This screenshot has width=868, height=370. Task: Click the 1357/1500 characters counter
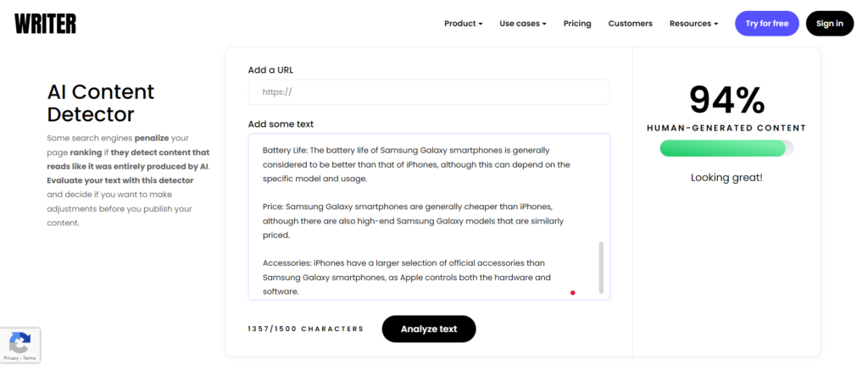click(x=305, y=329)
